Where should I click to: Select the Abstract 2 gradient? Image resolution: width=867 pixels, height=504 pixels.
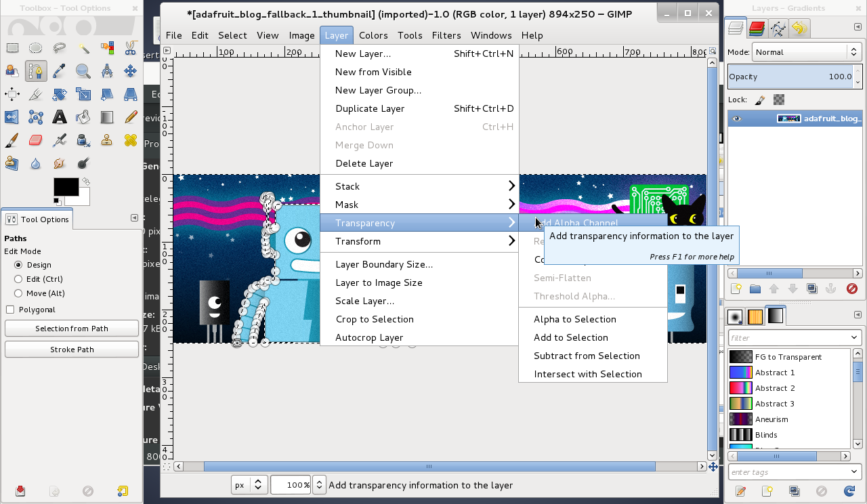[789, 388]
